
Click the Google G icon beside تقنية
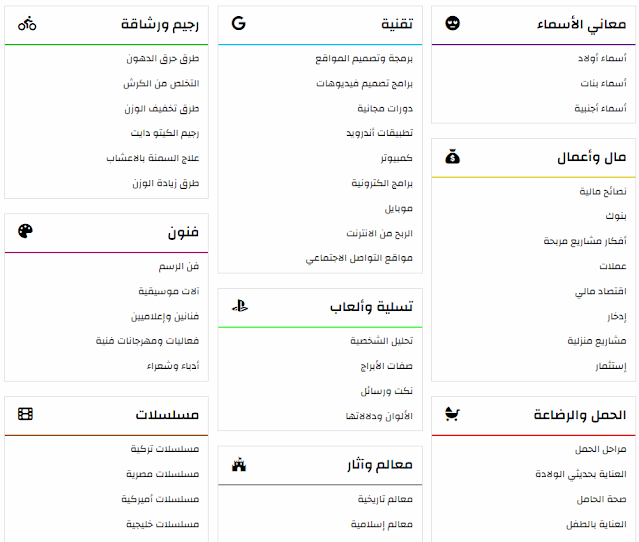(x=239, y=23)
